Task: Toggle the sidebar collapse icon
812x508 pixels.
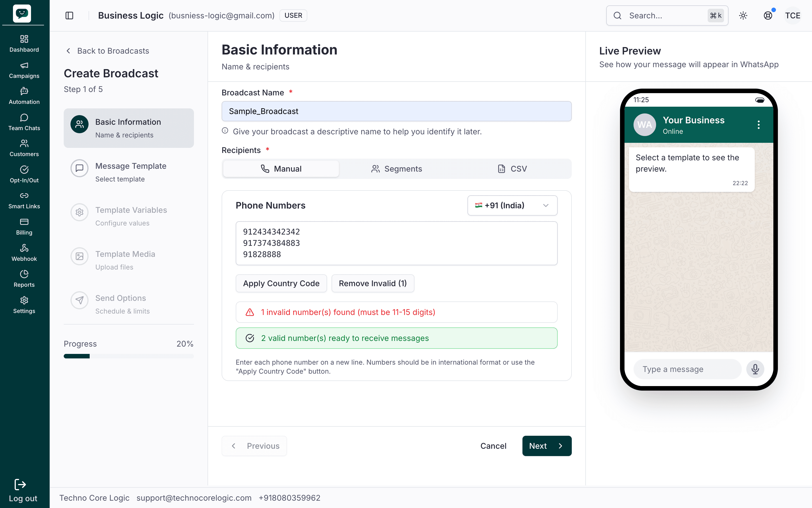Action: pos(69,16)
